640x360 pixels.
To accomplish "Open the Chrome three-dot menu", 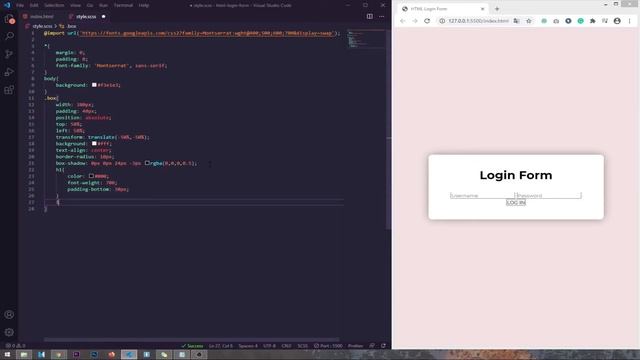I will coord(629,21).
